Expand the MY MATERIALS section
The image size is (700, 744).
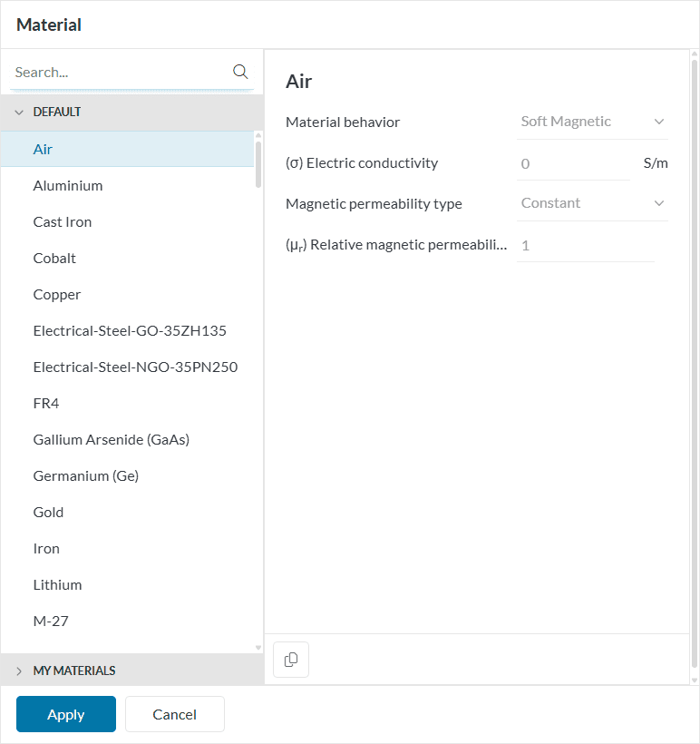tap(19, 671)
